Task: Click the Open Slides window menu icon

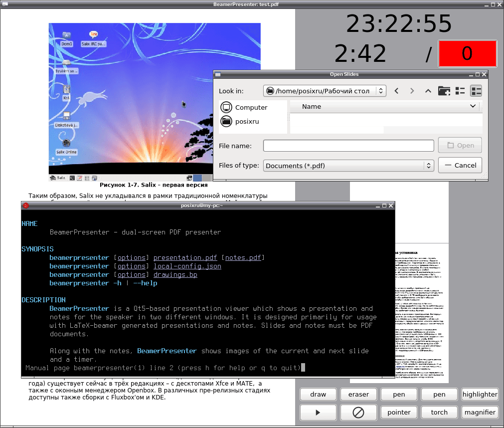Action: click(x=218, y=74)
